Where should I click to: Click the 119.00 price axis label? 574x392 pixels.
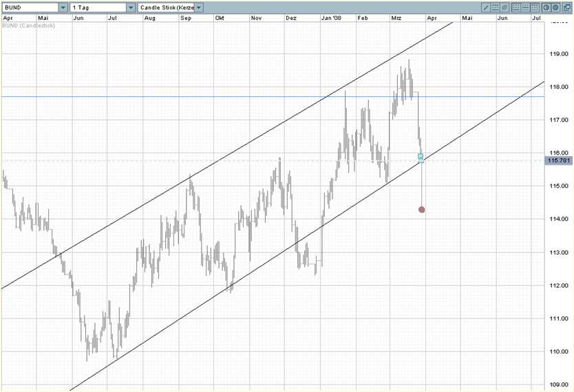559,54
